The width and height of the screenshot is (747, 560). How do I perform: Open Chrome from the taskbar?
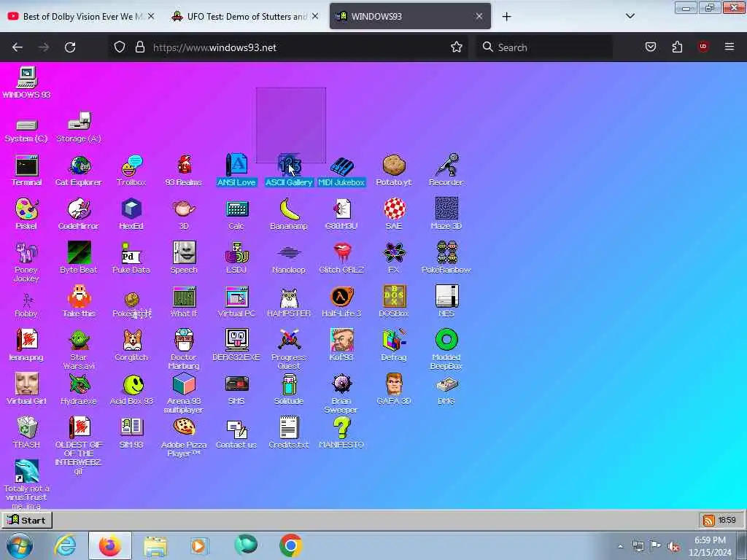290,545
